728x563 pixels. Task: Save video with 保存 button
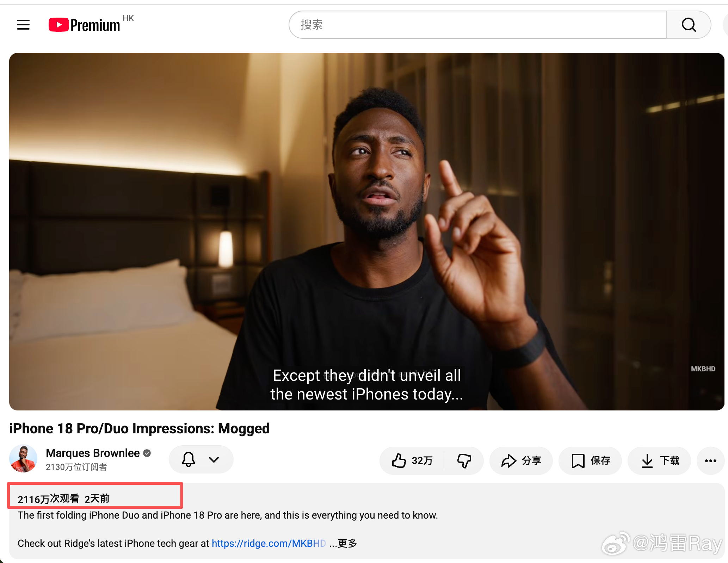[590, 460]
